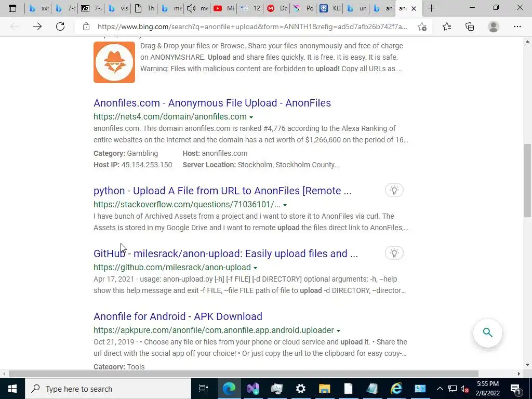The width and height of the screenshot is (532, 399).
Task: Open the notepad-style taskbar icon
Action: [372, 389]
